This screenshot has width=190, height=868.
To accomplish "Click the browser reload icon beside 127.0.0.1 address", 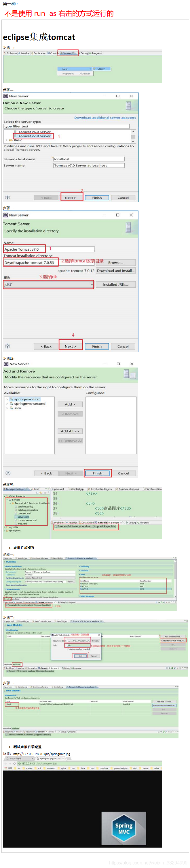I will (14, 763).
